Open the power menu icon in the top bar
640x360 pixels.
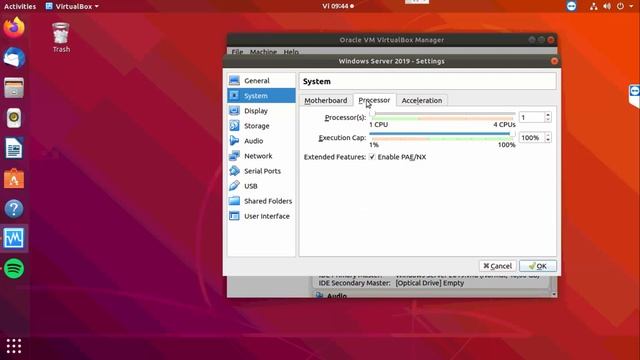coord(620,6)
